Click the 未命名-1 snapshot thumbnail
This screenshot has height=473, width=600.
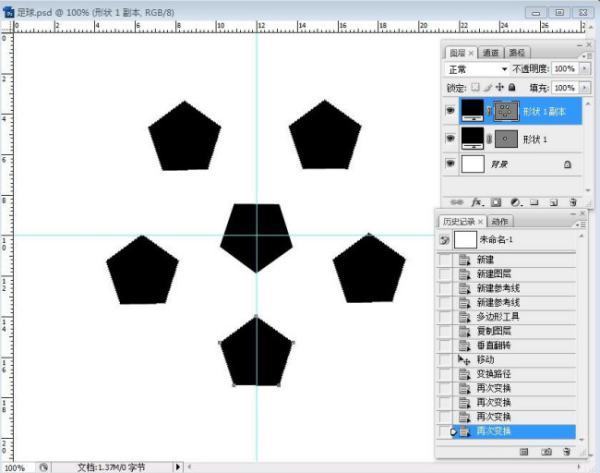click(465, 240)
